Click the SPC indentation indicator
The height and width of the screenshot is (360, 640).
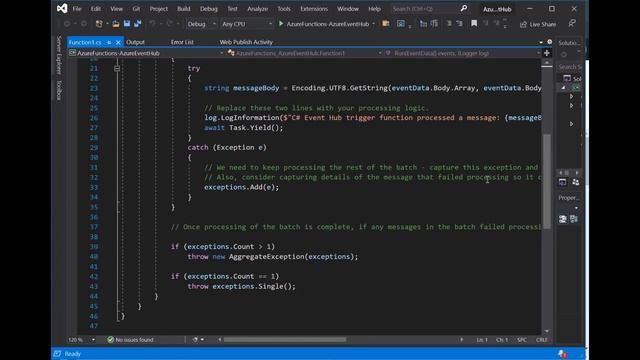(x=522, y=340)
